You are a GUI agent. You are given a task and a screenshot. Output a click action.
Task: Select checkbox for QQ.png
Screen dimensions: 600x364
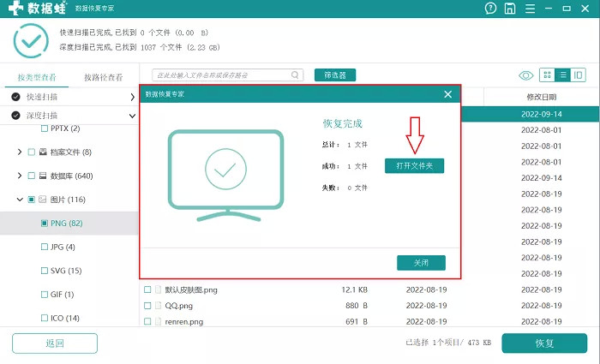click(x=147, y=306)
